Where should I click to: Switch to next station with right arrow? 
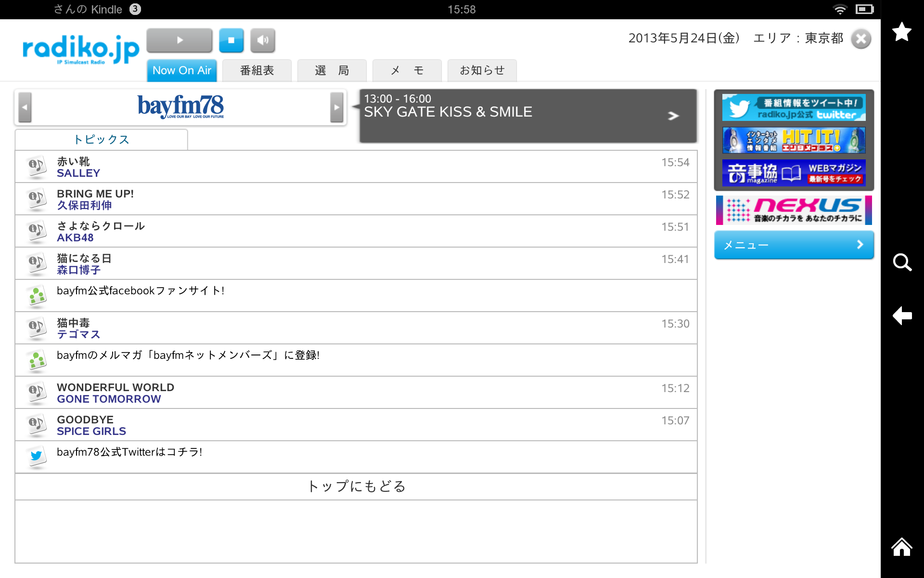[336, 107]
